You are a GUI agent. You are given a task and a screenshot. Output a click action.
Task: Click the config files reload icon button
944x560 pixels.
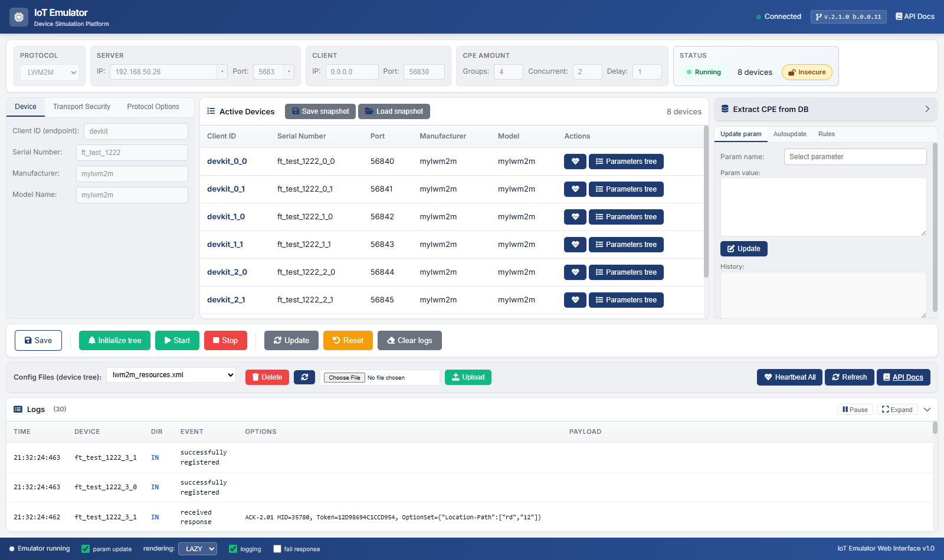tap(304, 377)
